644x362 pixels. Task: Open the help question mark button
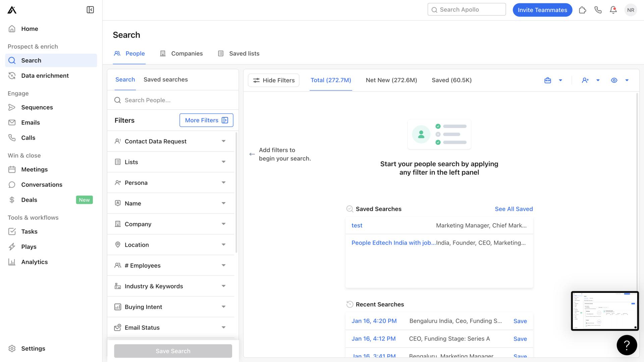(627, 345)
